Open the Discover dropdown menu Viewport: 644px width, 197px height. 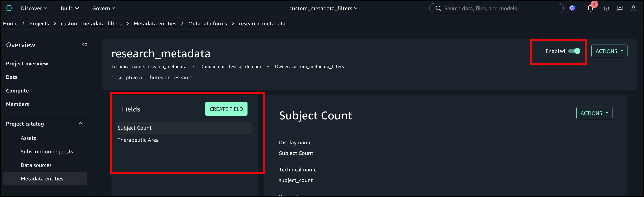(34, 8)
